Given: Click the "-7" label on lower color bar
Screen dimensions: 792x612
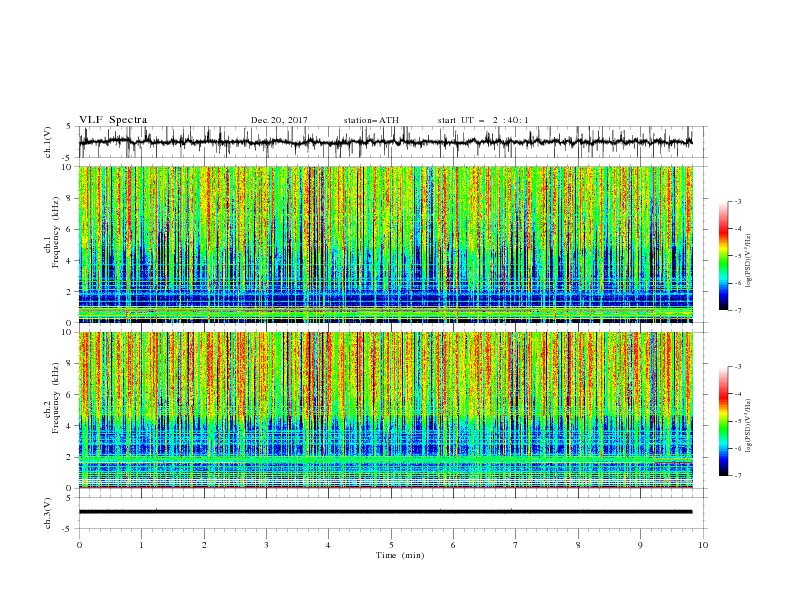Looking at the screenshot, I should (x=737, y=475).
